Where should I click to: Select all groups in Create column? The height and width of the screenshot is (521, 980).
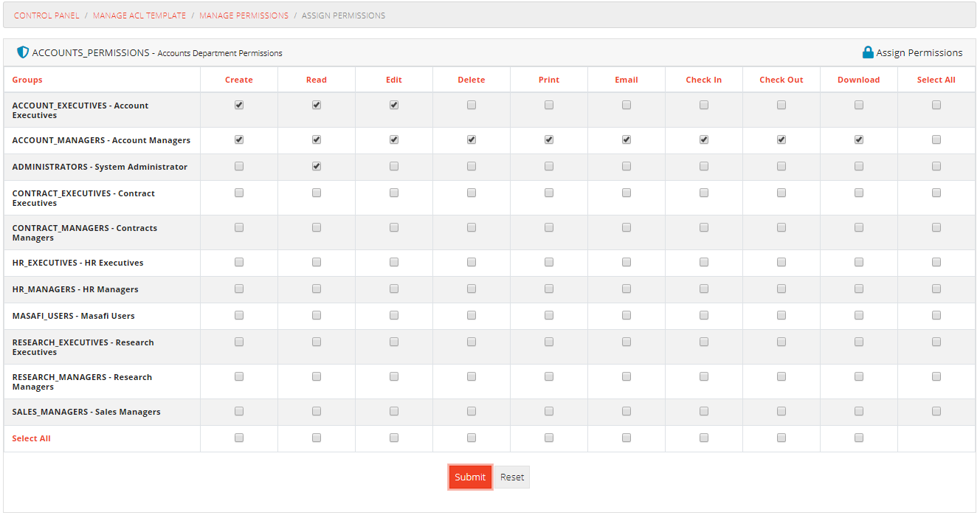pos(239,438)
